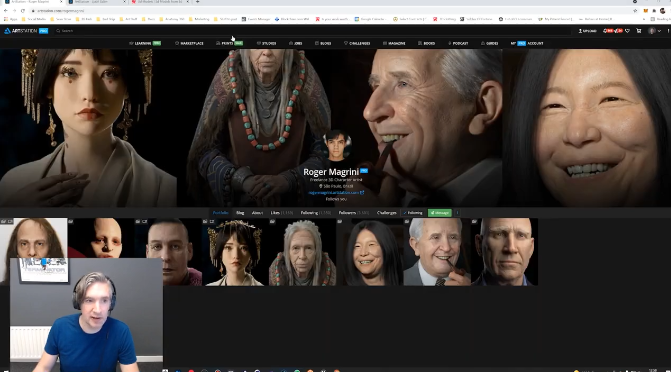Click the Upload button
The image size is (671, 372).
[x=588, y=31]
